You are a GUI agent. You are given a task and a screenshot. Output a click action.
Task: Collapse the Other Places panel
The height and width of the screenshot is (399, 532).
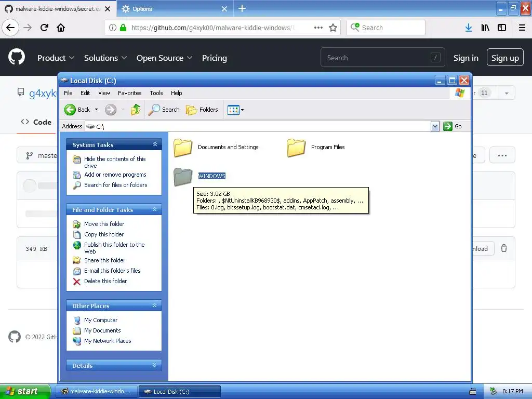tap(155, 305)
